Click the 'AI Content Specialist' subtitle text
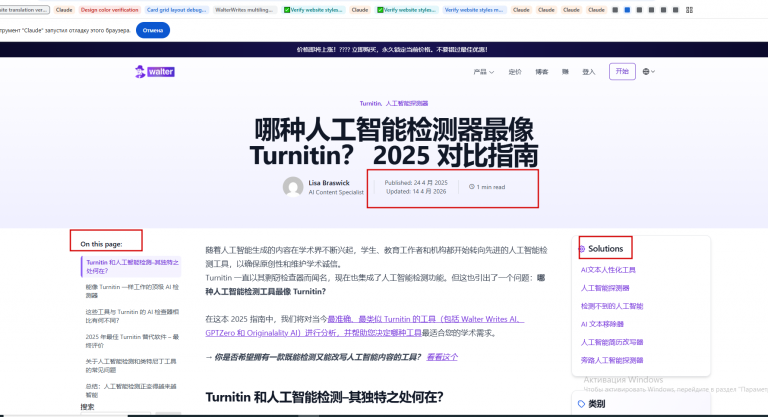This screenshot has height=417, width=768. [x=336, y=193]
